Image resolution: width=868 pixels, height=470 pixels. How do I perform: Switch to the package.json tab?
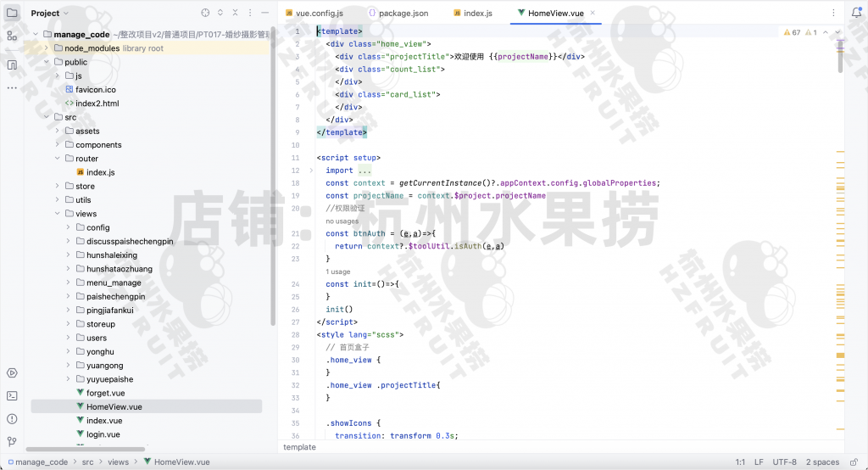tap(403, 14)
